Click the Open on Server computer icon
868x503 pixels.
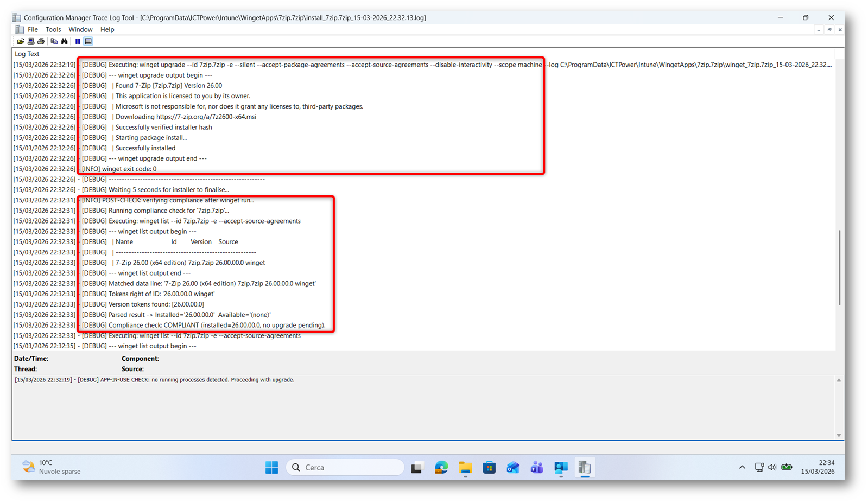31,41
